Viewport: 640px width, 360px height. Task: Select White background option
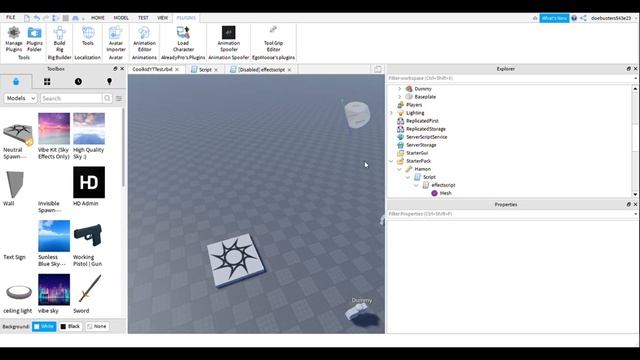44,327
